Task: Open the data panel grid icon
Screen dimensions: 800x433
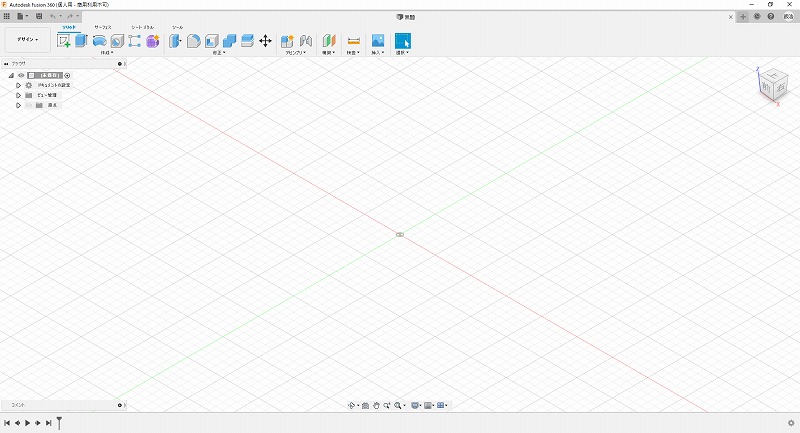Action: coord(7,16)
